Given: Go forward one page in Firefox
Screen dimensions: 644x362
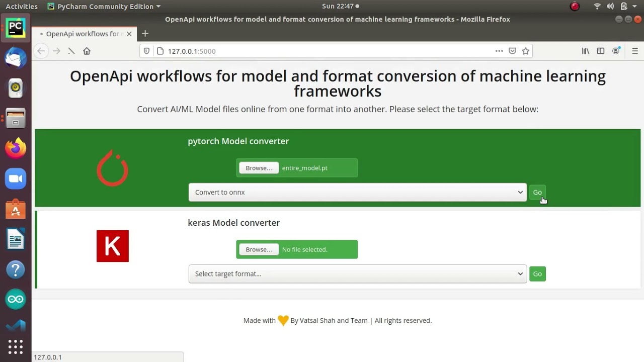Looking at the screenshot, I should point(56,51).
